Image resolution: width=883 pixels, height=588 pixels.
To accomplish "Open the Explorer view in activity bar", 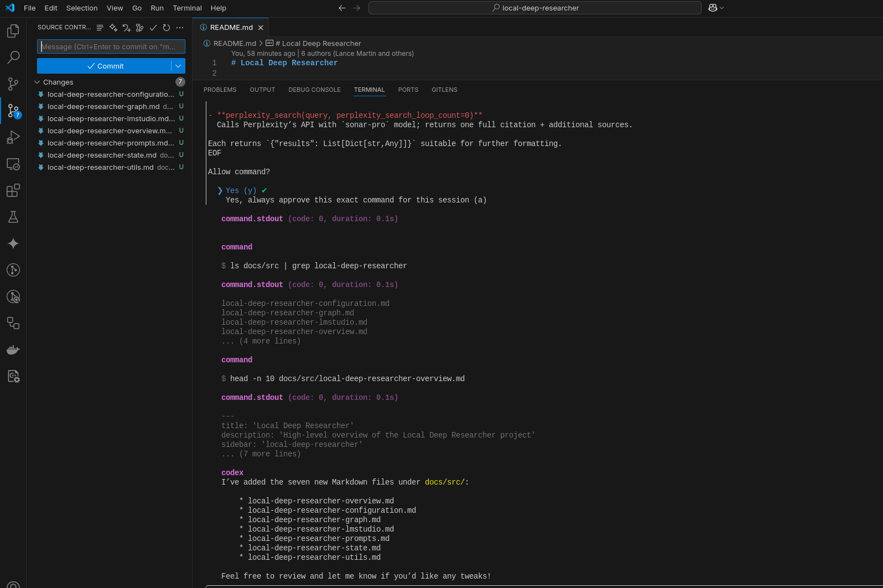I will pyautogui.click(x=13, y=31).
